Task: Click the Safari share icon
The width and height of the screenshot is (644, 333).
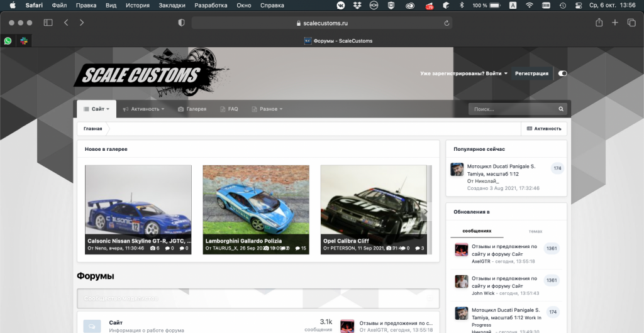Action: coord(599,23)
